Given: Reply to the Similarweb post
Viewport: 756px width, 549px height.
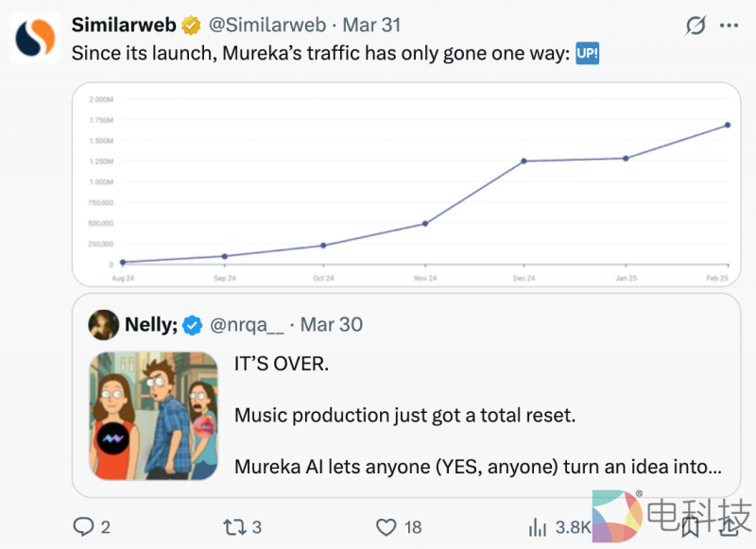Looking at the screenshot, I should click(90, 528).
